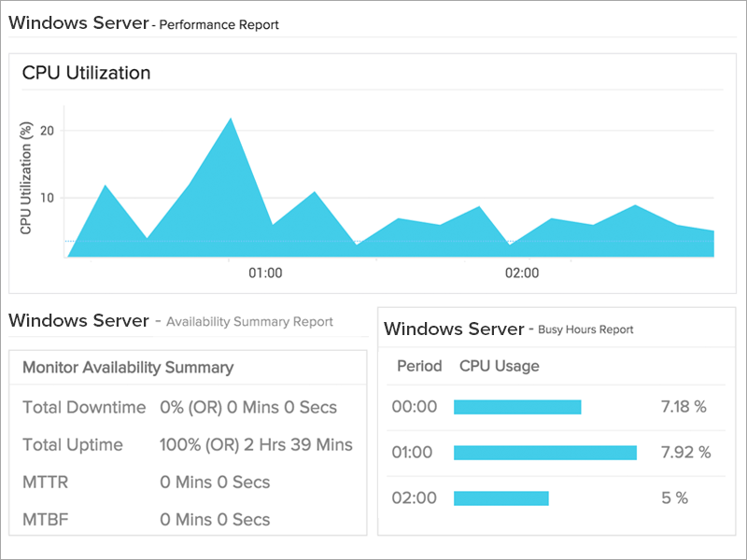This screenshot has height=560, width=747.
Task: Click the 20 tick on the Y-axis
Action: [x=47, y=131]
